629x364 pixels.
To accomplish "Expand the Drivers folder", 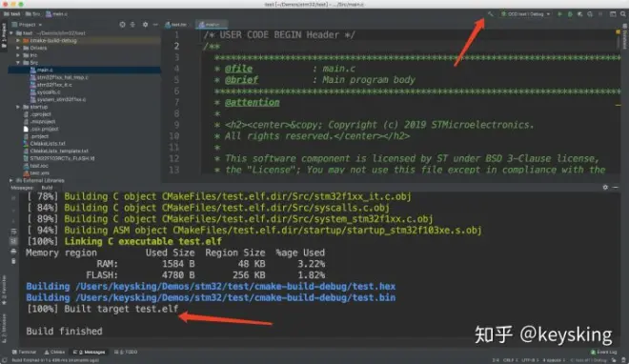I will pyautogui.click(x=18, y=48).
